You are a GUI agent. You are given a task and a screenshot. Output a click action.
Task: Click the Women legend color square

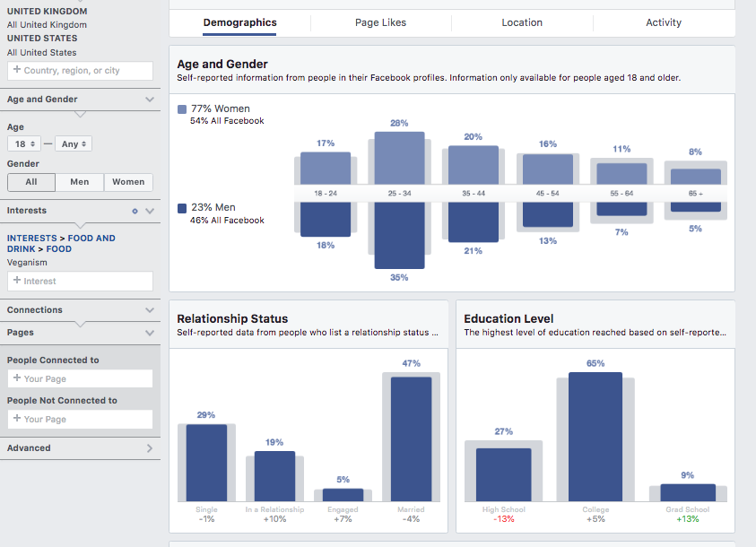182,109
